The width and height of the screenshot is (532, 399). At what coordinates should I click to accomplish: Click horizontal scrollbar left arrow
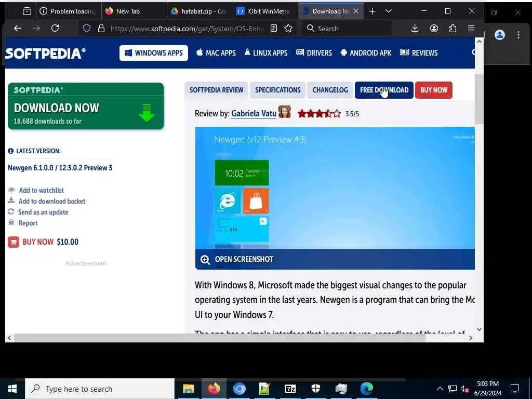tap(9, 338)
